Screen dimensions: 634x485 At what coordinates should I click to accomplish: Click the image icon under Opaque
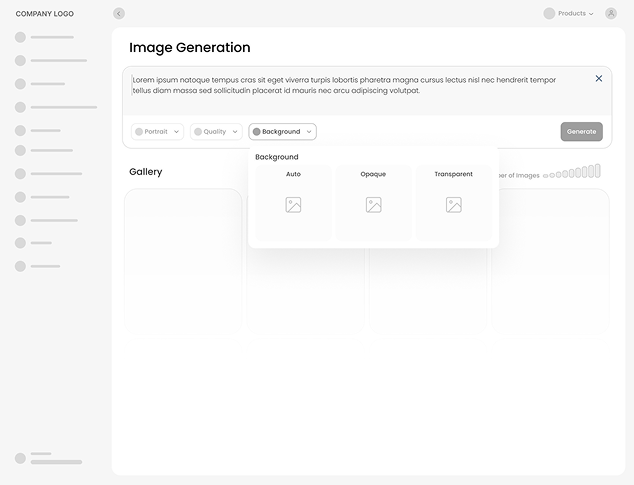tap(373, 205)
